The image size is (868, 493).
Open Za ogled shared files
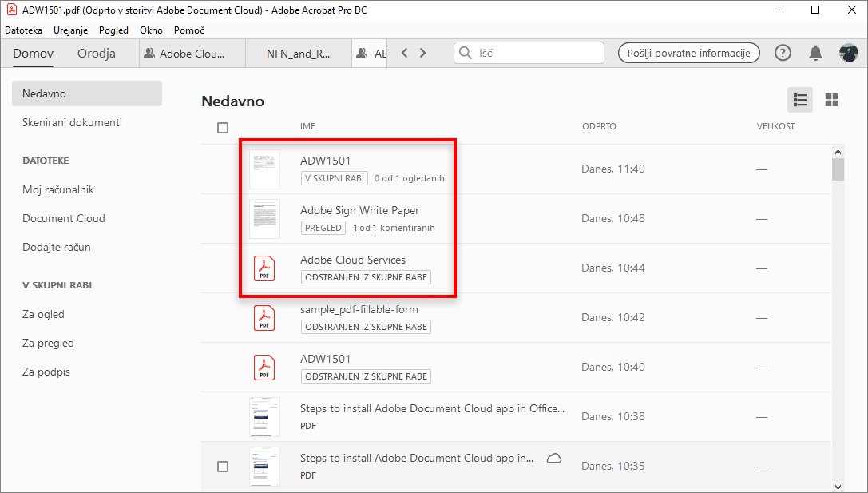pos(43,314)
